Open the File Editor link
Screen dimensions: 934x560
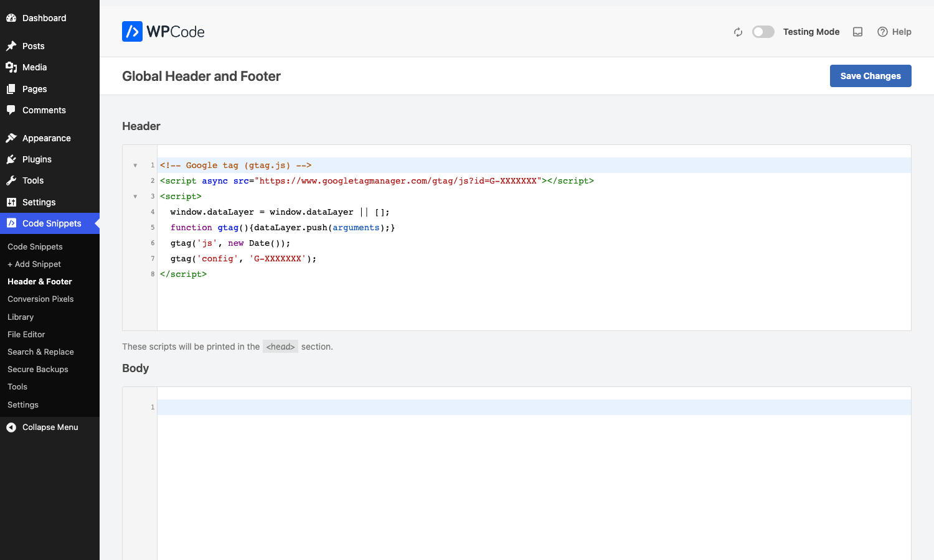[26, 334]
